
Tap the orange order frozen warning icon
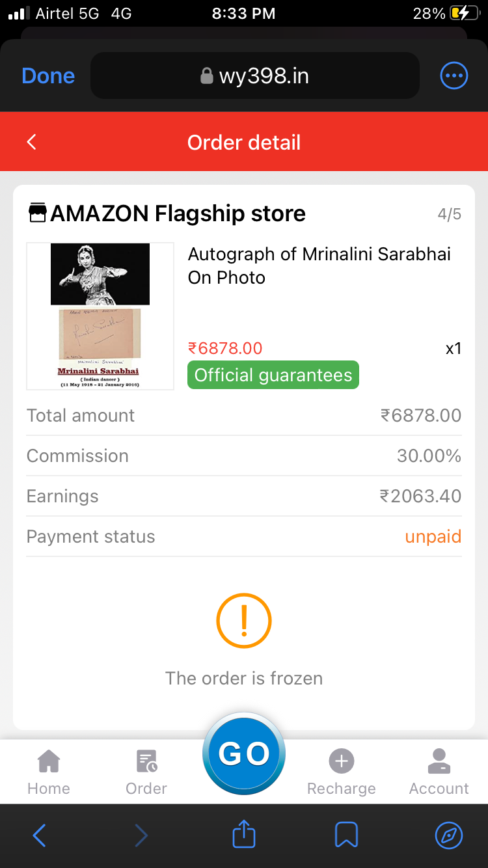coord(244,621)
